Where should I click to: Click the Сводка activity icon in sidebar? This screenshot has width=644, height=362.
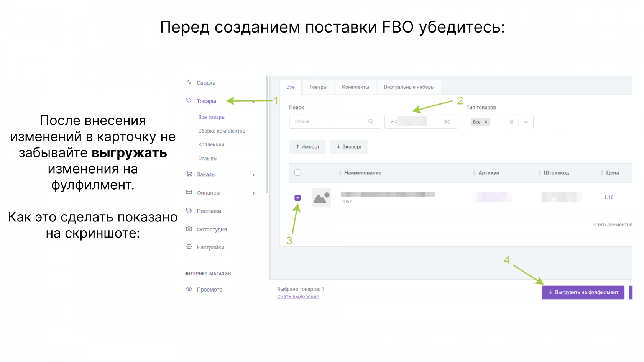click(189, 82)
